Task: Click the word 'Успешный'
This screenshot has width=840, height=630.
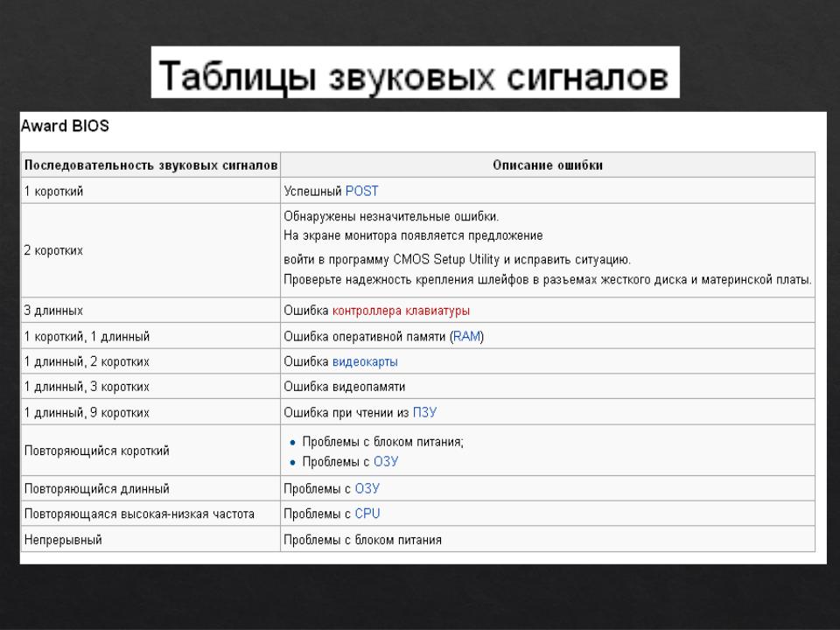Action: point(313,192)
